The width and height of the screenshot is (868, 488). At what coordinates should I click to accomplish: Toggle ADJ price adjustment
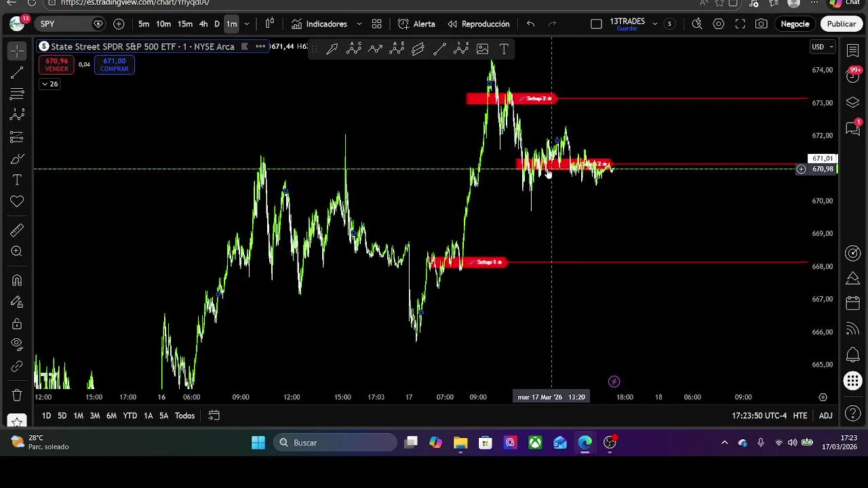825,415
